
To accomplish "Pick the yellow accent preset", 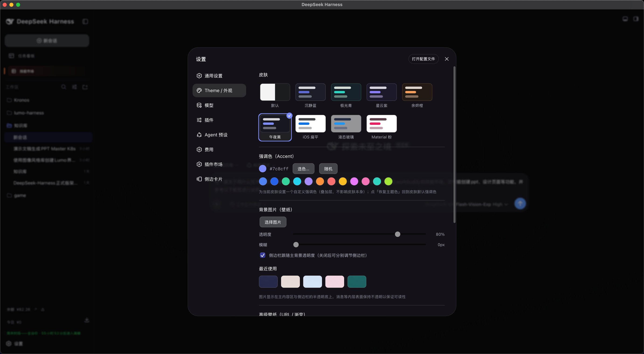I will point(343,181).
